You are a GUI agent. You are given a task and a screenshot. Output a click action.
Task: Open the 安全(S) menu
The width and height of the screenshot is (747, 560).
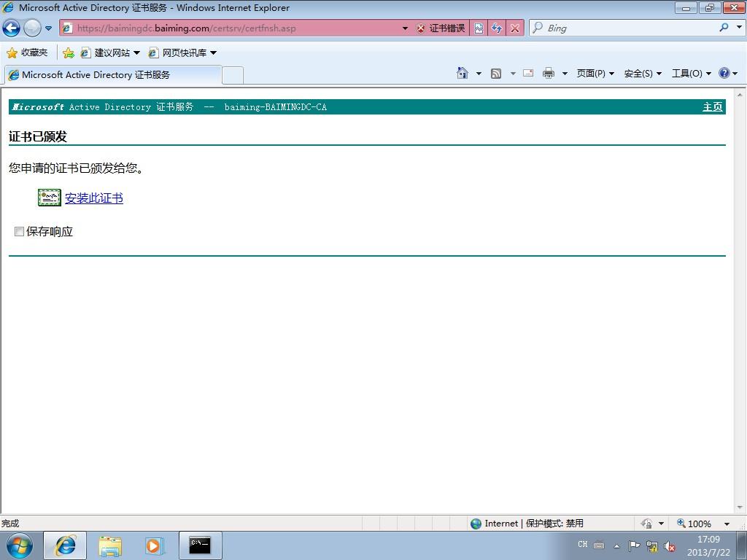643,74
